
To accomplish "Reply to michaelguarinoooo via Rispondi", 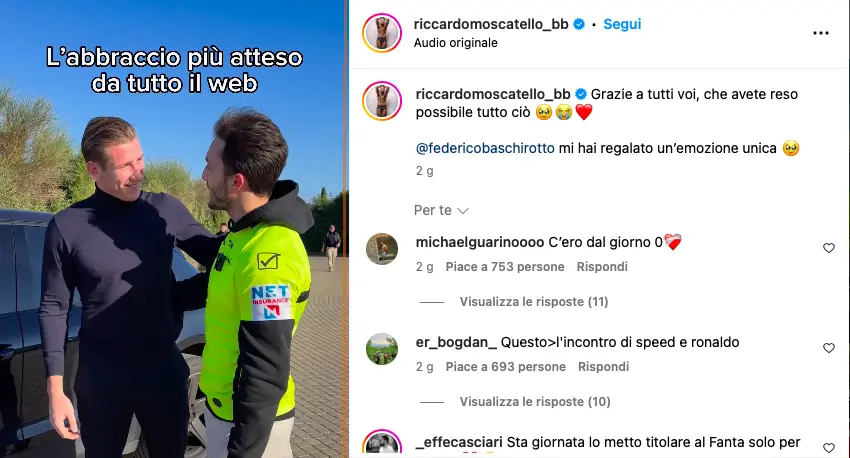I will coord(602,267).
